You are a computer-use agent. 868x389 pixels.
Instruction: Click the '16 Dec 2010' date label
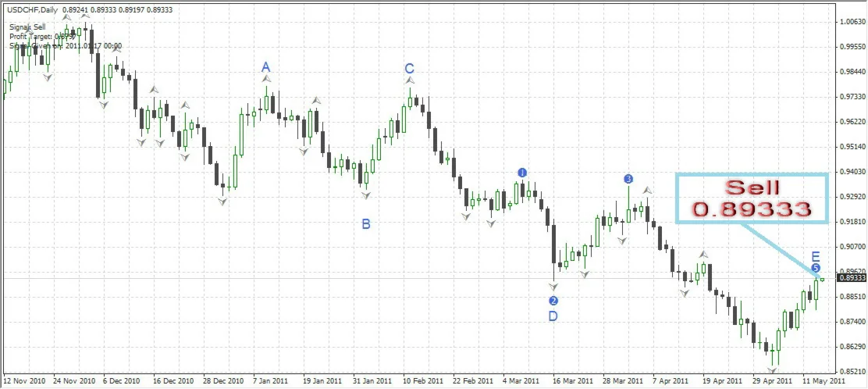click(x=173, y=381)
